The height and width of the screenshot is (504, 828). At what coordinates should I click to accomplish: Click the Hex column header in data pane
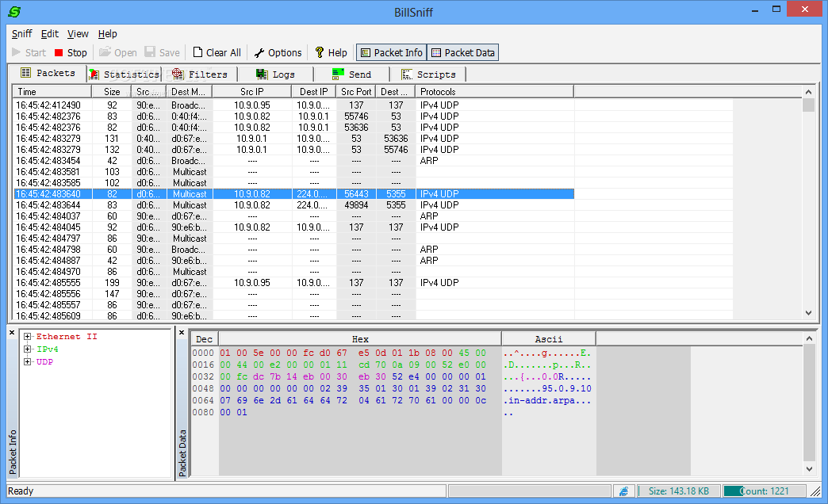click(x=360, y=339)
